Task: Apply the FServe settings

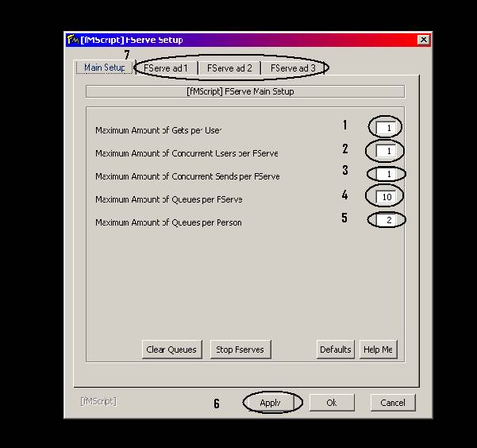Action: pos(271,403)
